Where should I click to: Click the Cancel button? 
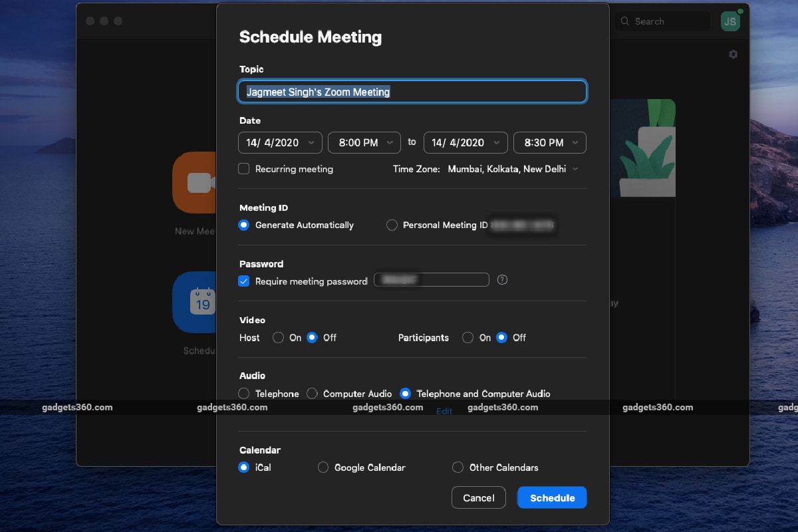pyautogui.click(x=479, y=497)
